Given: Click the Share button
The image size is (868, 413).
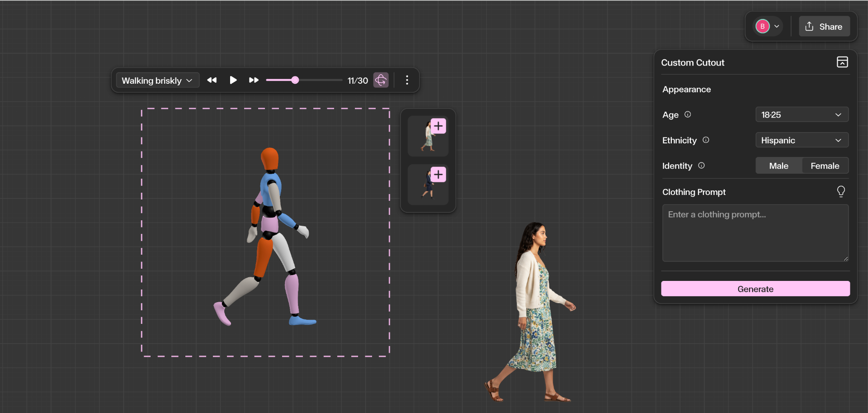Looking at the screenshot, I should tap(824, 26).
